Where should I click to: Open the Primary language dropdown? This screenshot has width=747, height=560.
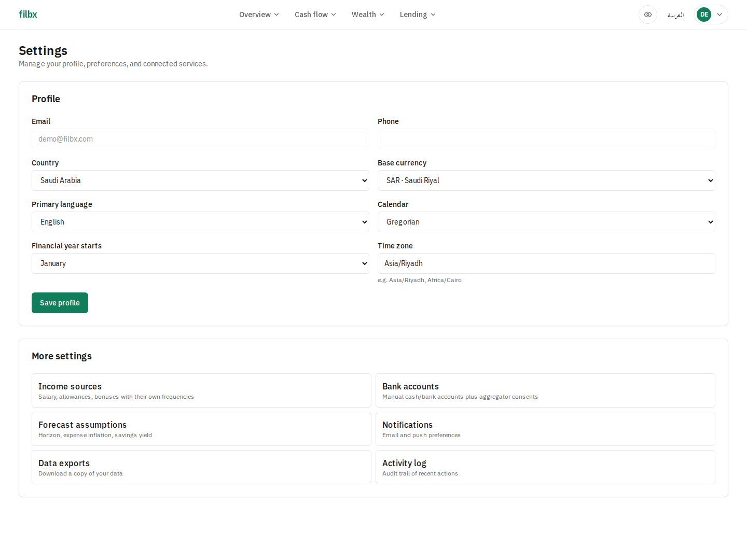click(200, 222)
